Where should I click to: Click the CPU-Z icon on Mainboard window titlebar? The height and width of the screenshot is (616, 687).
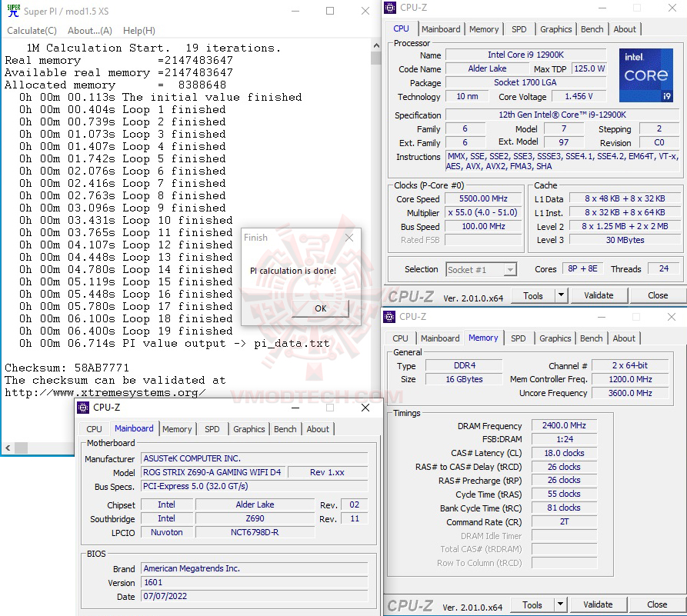pos(82,408)
